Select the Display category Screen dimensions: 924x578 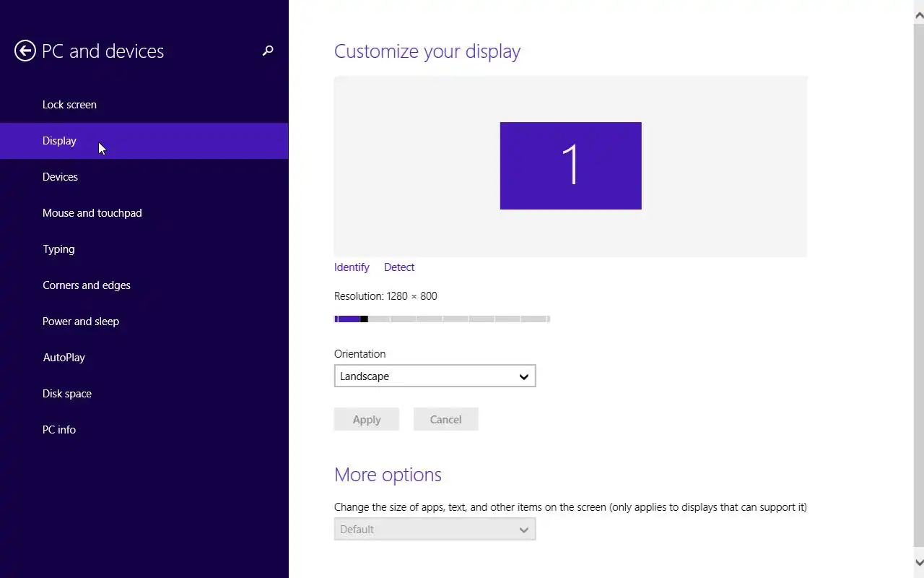point(144,141)
